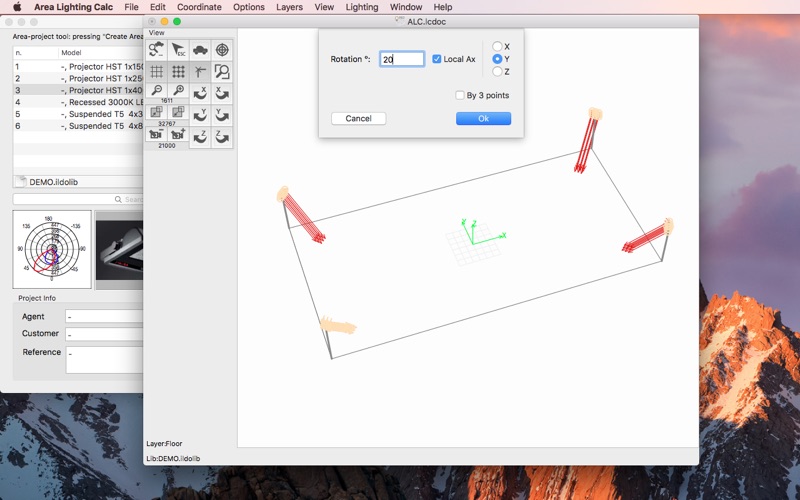Uncheck the Local Ax checkbox
Screen dimensions: 800x500
tap(437, 59)
